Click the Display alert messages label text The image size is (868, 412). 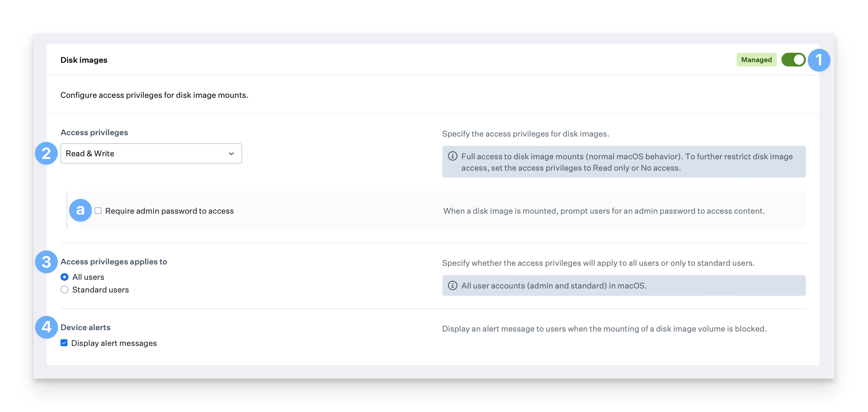pos(114,343)
